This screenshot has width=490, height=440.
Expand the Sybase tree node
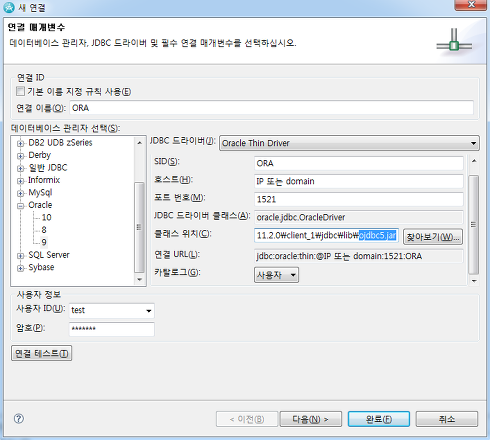(x=21, y=268)
